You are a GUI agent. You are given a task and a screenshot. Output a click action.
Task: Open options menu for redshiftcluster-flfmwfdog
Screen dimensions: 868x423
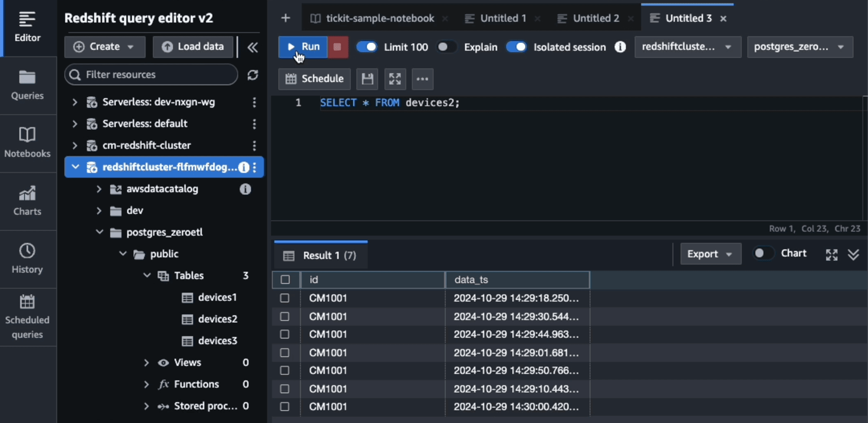point(255,167)
